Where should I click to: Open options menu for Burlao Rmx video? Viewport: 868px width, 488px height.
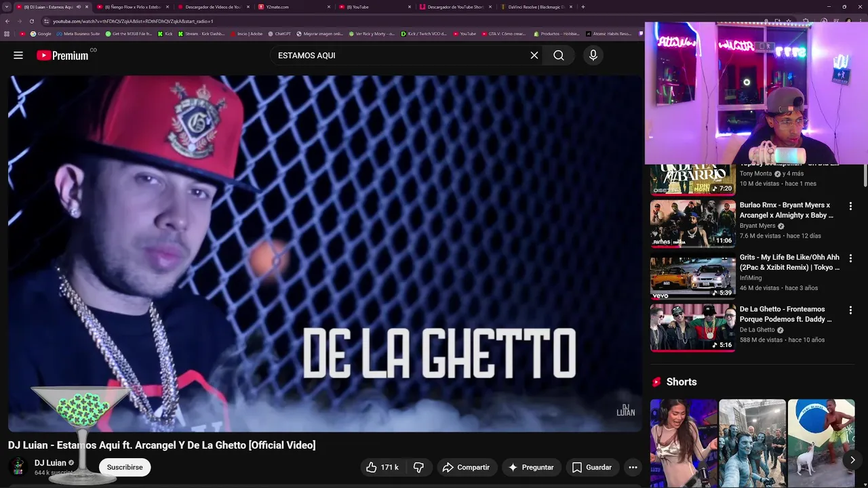(x=850, y=206)
